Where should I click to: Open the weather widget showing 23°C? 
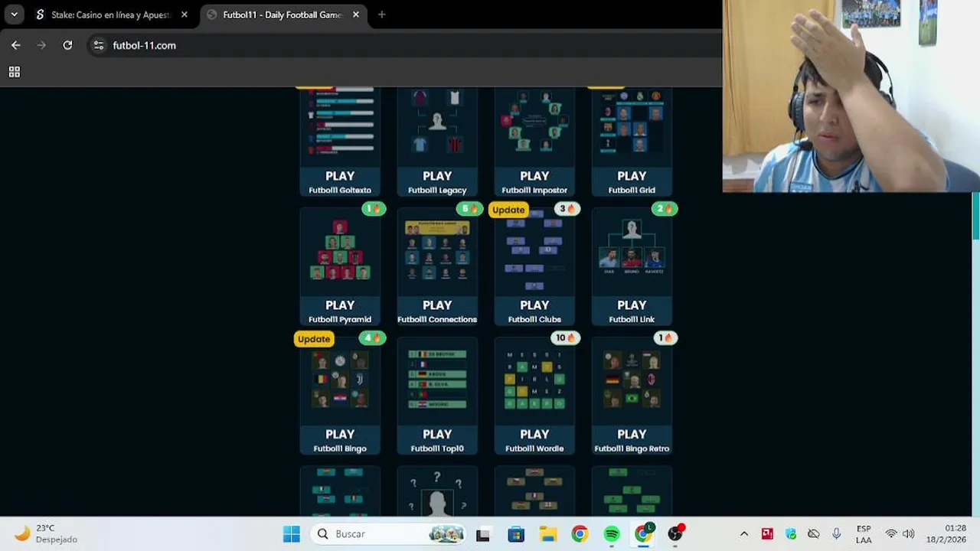coord(47,534)
